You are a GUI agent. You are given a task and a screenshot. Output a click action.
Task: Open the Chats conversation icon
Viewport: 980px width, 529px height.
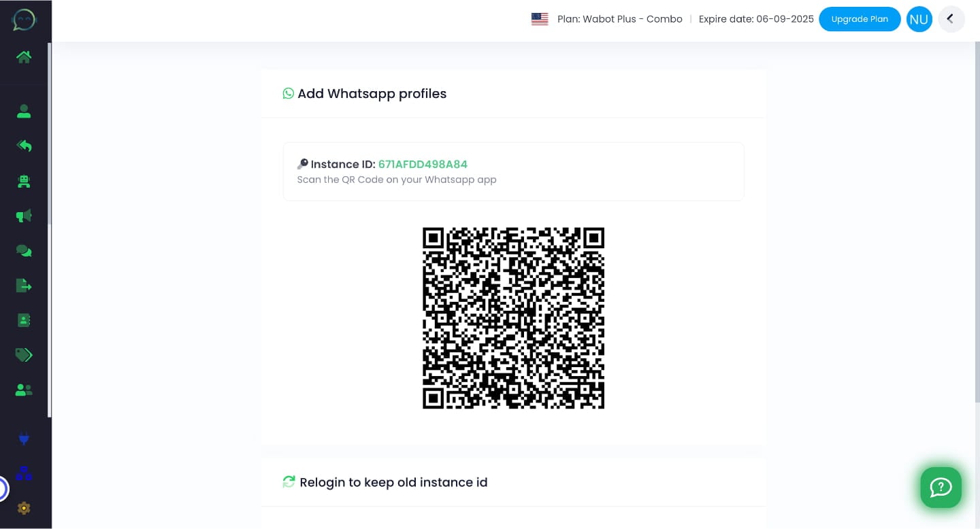pos(24,250)
